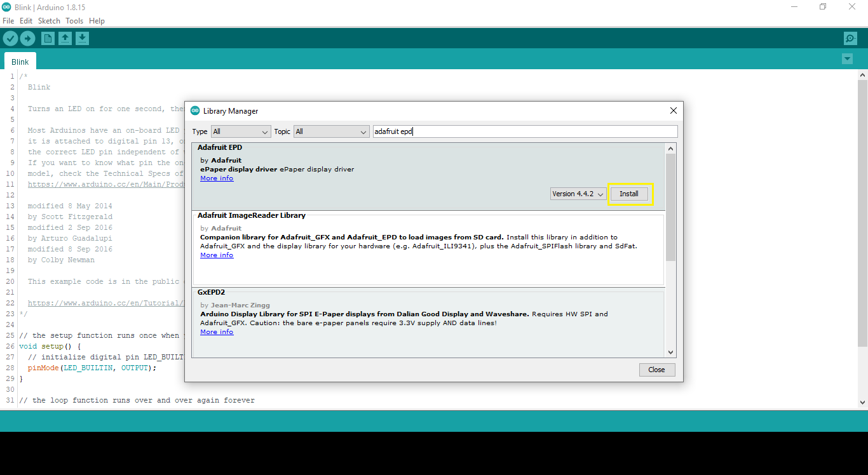The image size is (868, 475).
Task: Open the Edit menu
Action: coord(26,21)
